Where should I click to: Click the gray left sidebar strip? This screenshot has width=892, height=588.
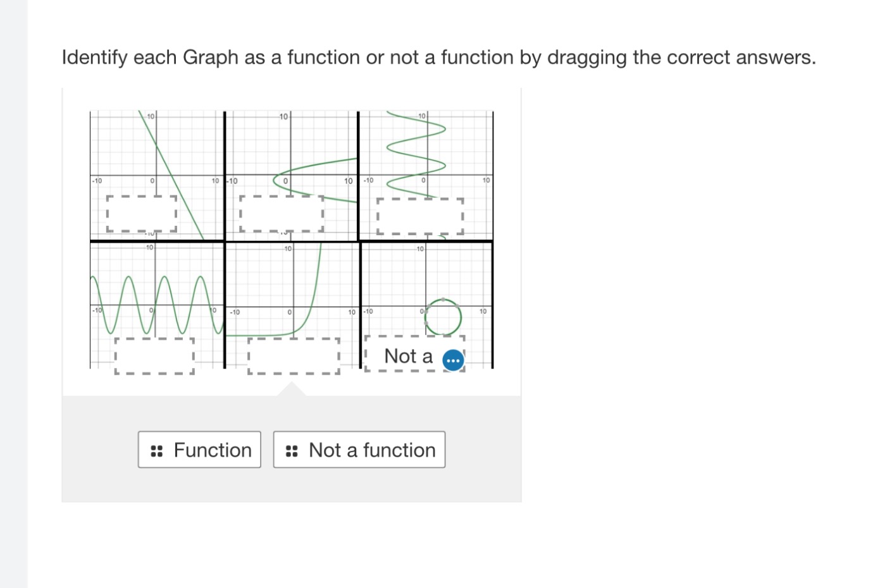[13, 294]
